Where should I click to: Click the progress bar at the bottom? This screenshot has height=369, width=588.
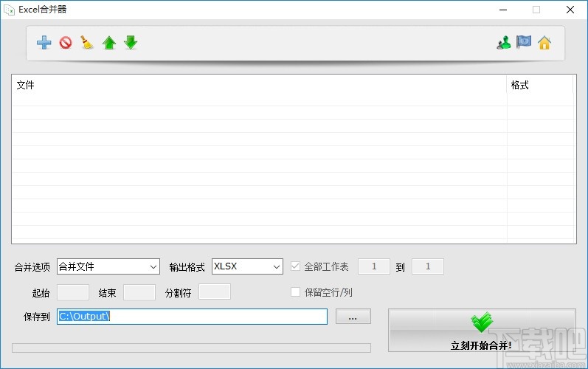pos(191,348)
